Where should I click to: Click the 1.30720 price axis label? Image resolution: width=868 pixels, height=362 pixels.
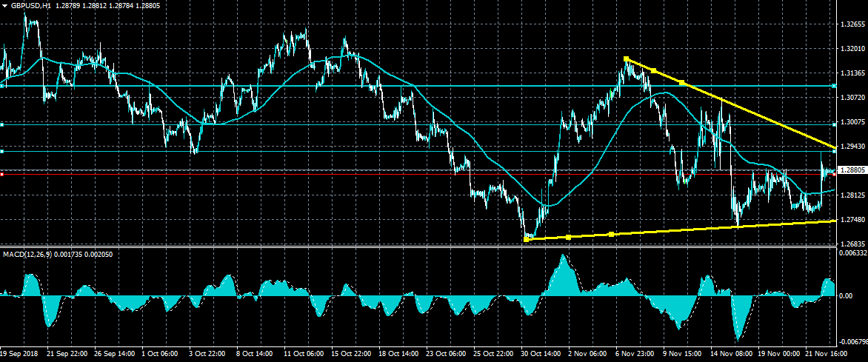point(852,98)
